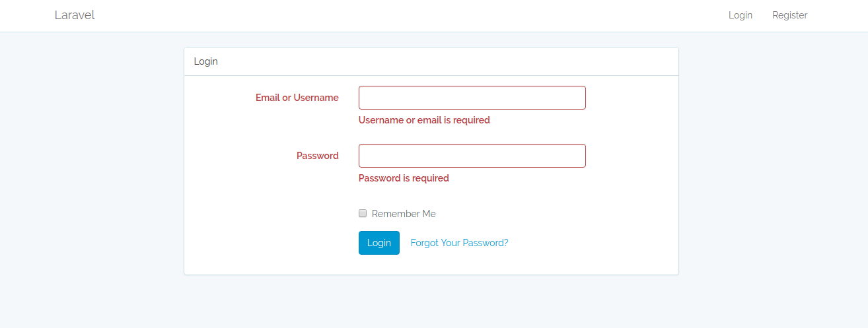
Task: Focus the Email or Username input field
Action: coord(472,98)
